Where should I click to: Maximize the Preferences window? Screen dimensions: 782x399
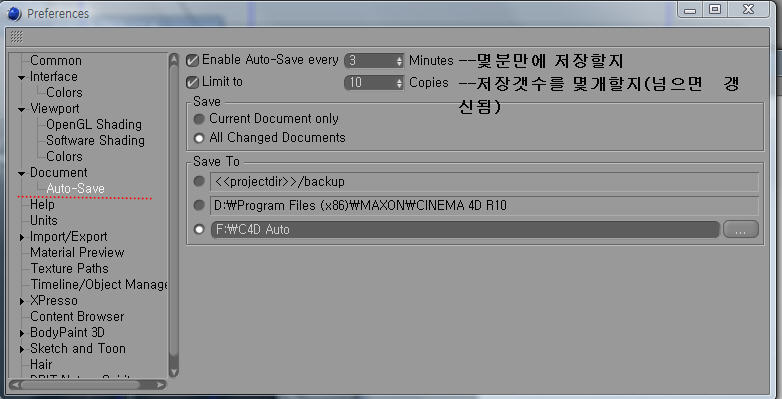click(x=715, y=10)
